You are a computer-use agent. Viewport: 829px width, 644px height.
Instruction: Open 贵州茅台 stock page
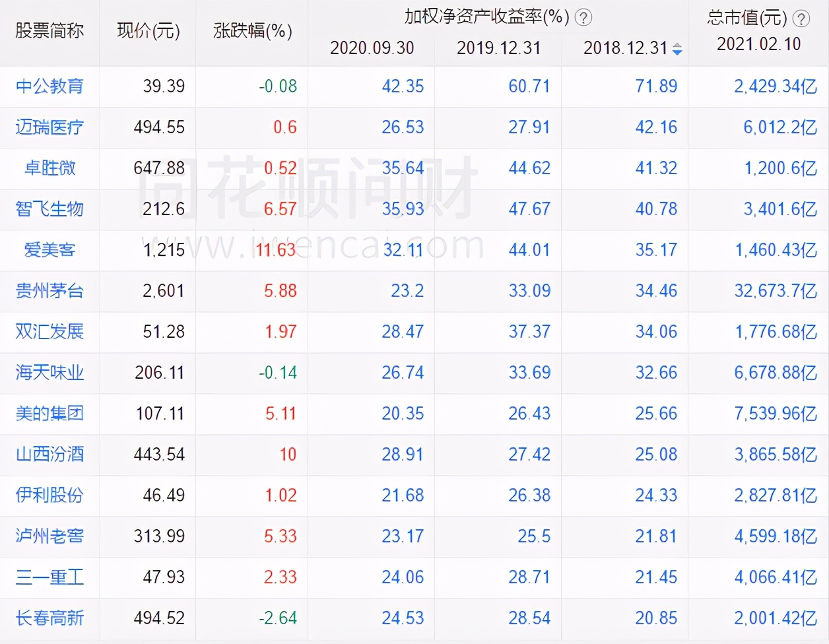tap(48, 291)
